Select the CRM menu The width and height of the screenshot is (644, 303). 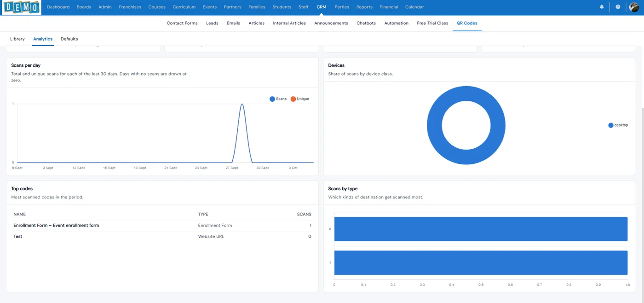(322, 7)
